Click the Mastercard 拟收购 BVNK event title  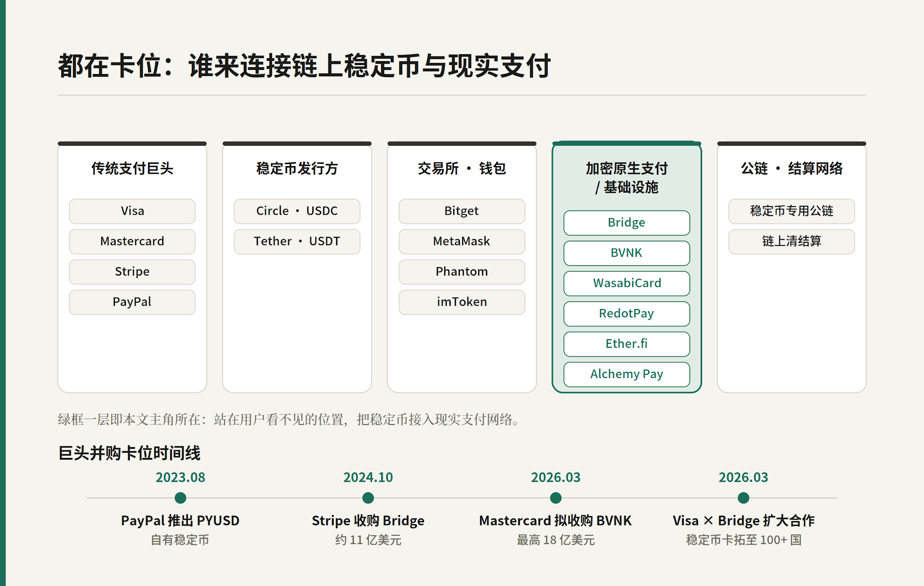556,521
